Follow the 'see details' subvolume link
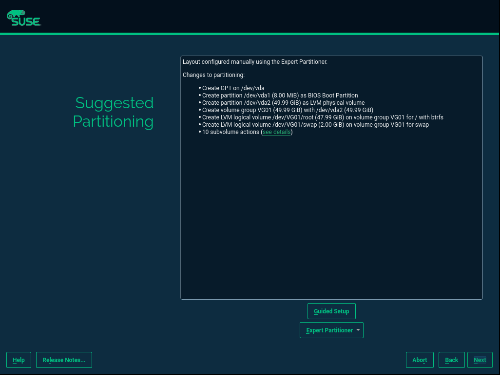The image size is (500, 375). pyautogui.click(x=276, y=132)
